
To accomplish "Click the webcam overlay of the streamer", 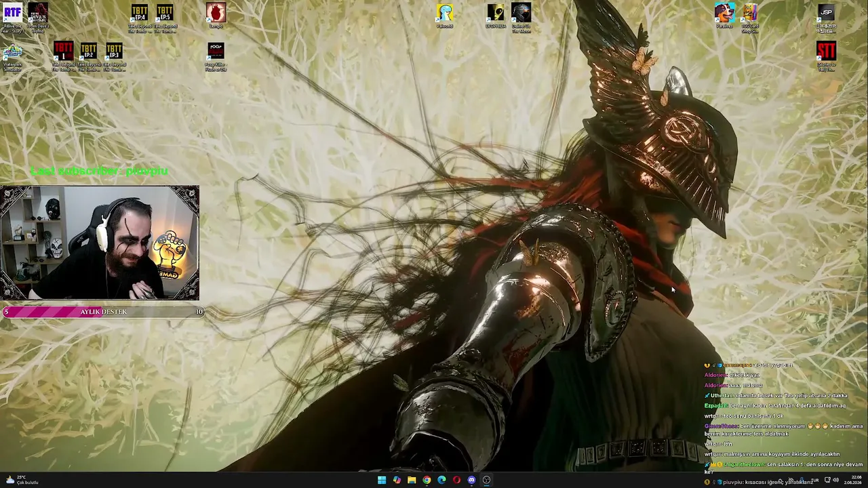I will pyautogui.click(x=100, y=243).
